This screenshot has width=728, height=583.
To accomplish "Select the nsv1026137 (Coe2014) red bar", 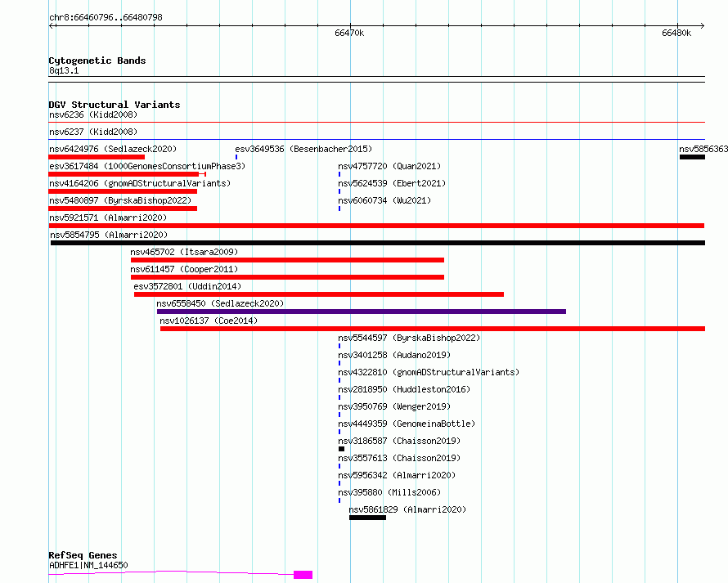I will [x=433, y=329].
